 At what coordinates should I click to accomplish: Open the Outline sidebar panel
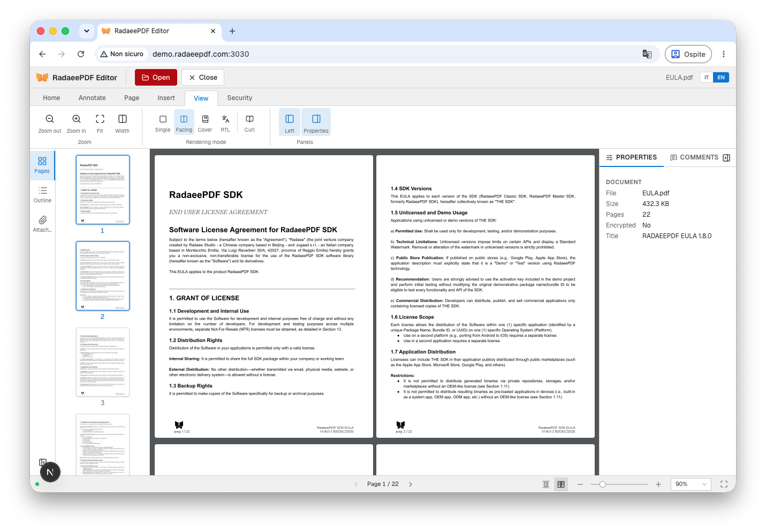42,194
